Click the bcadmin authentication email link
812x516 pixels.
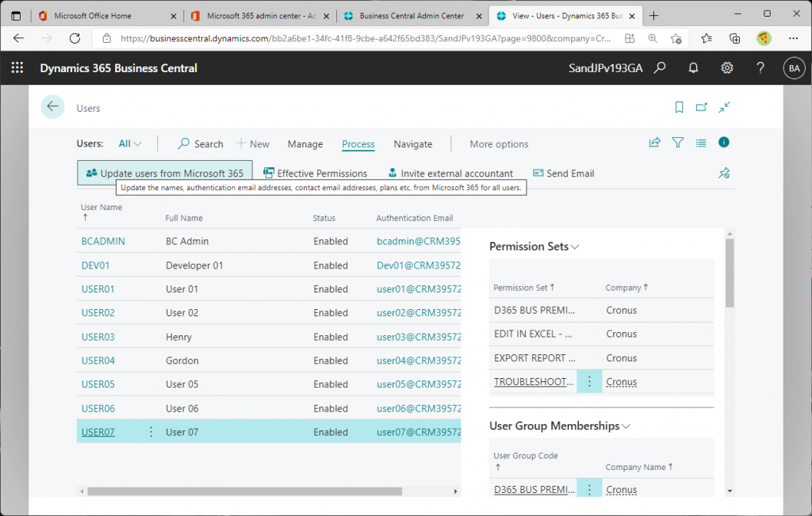[419, 241]
